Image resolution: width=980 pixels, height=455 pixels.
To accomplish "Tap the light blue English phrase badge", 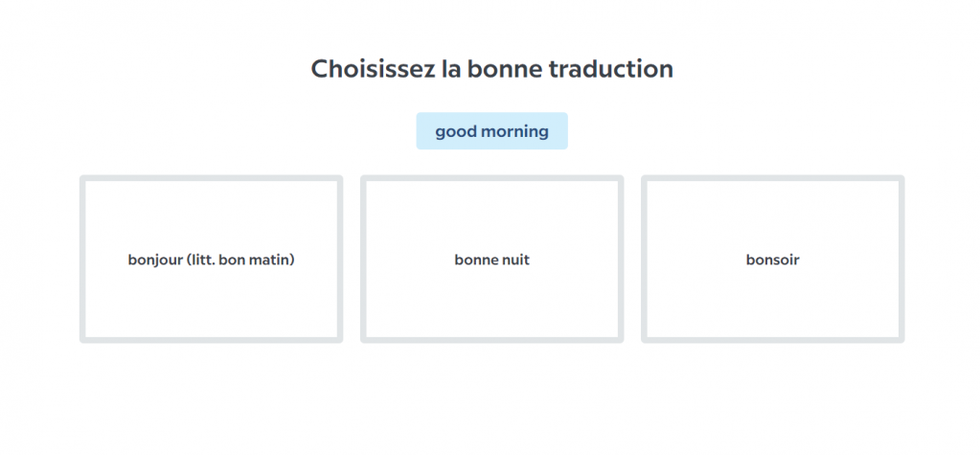I will (x=491, y=131).
